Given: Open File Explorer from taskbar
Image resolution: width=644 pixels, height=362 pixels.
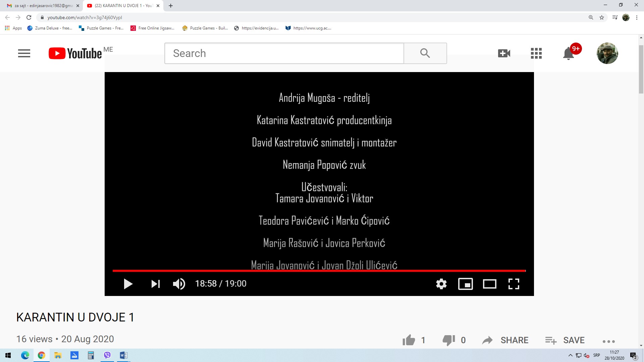Looking at the screenshot, I should pos(58,355).
